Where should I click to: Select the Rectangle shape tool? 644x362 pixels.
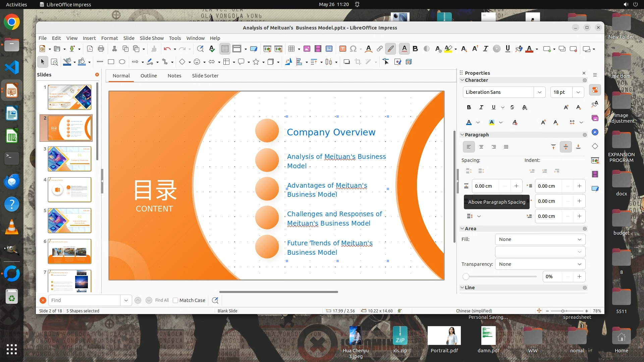click(x=111, y=62)
